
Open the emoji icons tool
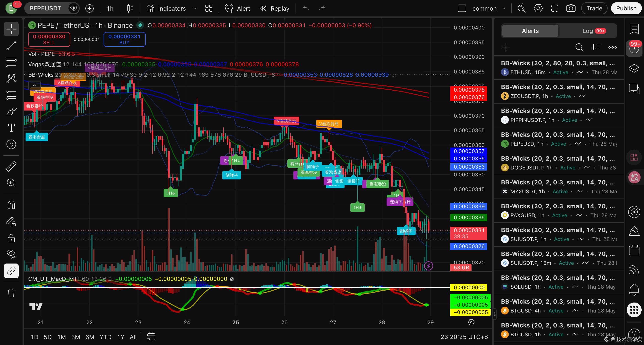(11, 145)
